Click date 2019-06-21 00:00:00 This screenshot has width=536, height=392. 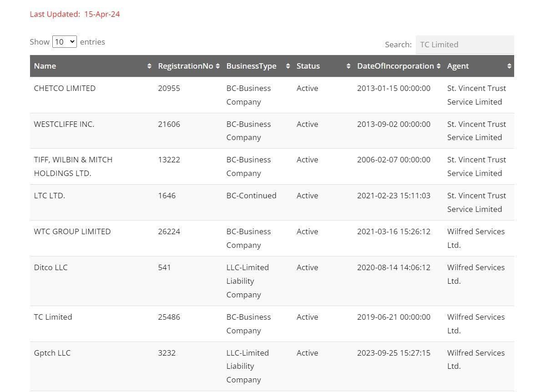coord(394,317)
